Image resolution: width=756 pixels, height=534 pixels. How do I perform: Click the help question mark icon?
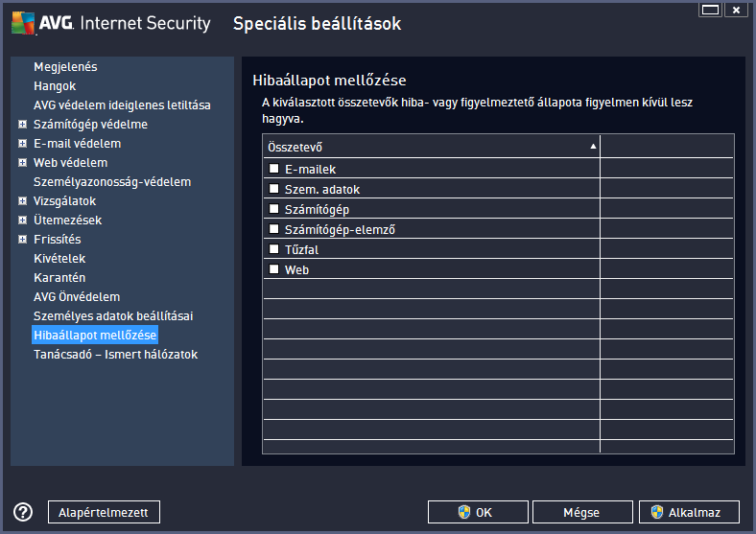(x=23, y=512)
